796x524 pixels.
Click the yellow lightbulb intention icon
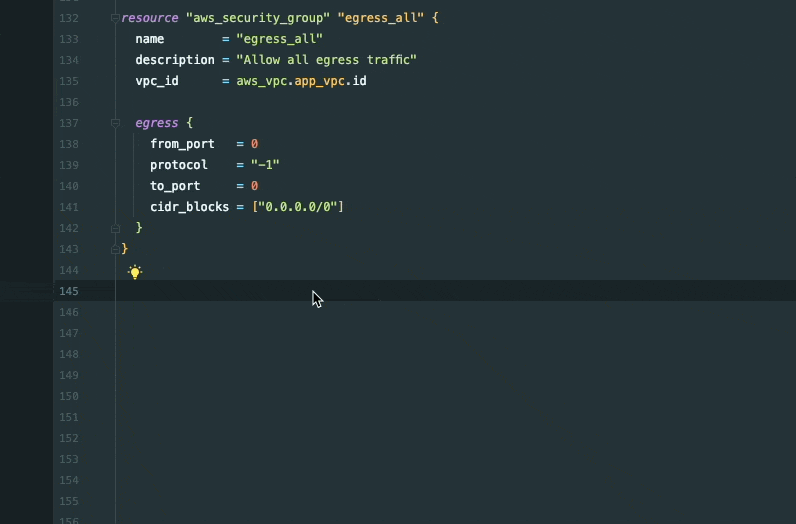click(135, 272)
